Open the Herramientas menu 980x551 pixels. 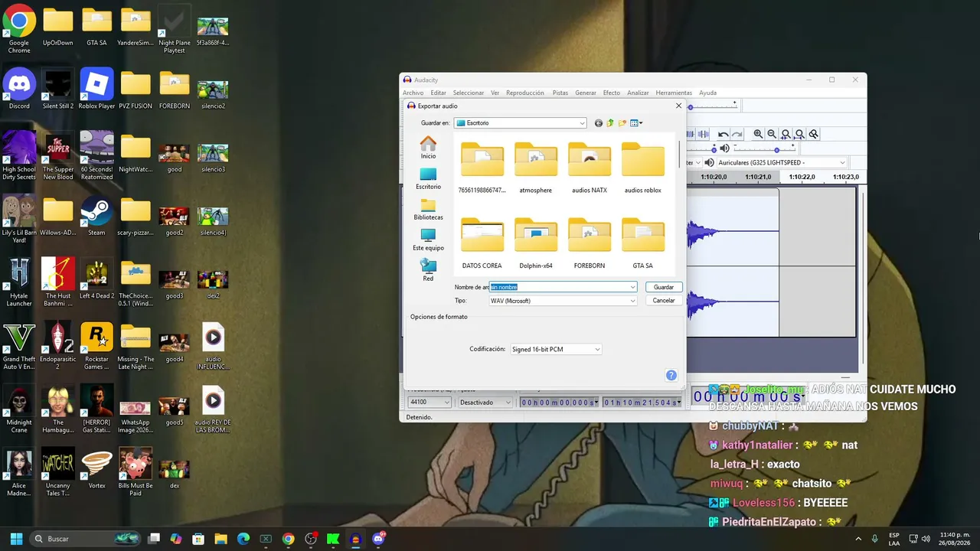coord(674,93)
